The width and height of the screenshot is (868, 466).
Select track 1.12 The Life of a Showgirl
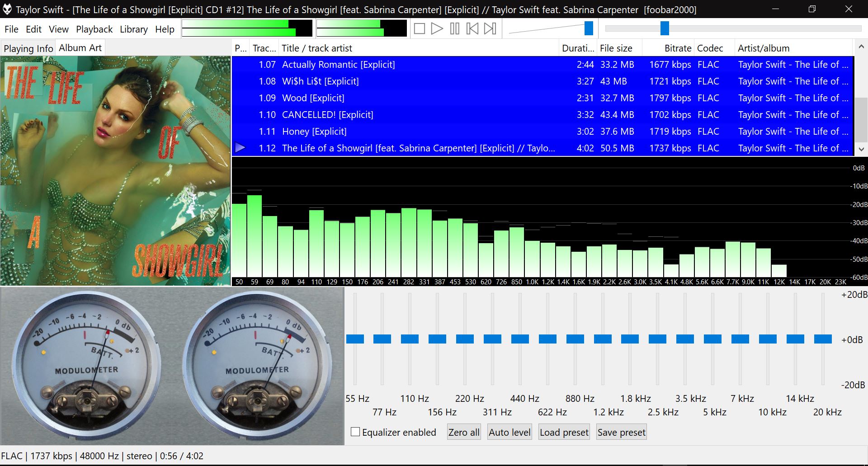(542, 148)
